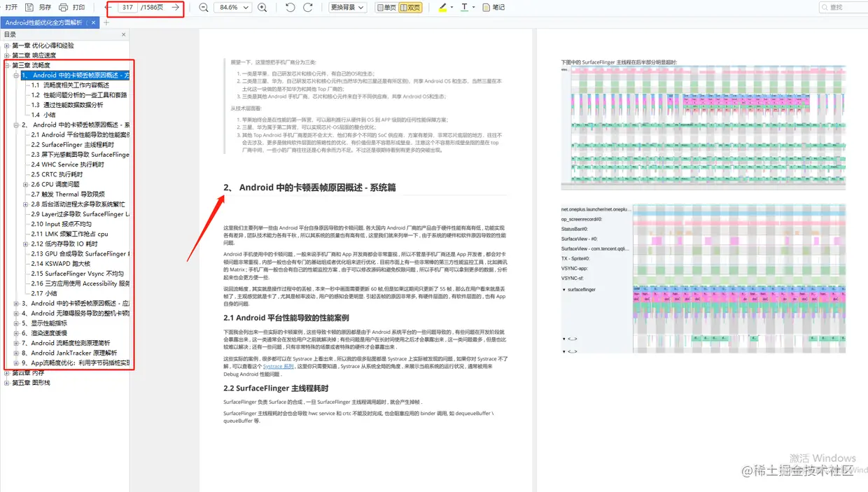Select 2.5 CRTC 执行耗时 entry
The width and height of the screenshot is (868, 492).
point(57,174)
